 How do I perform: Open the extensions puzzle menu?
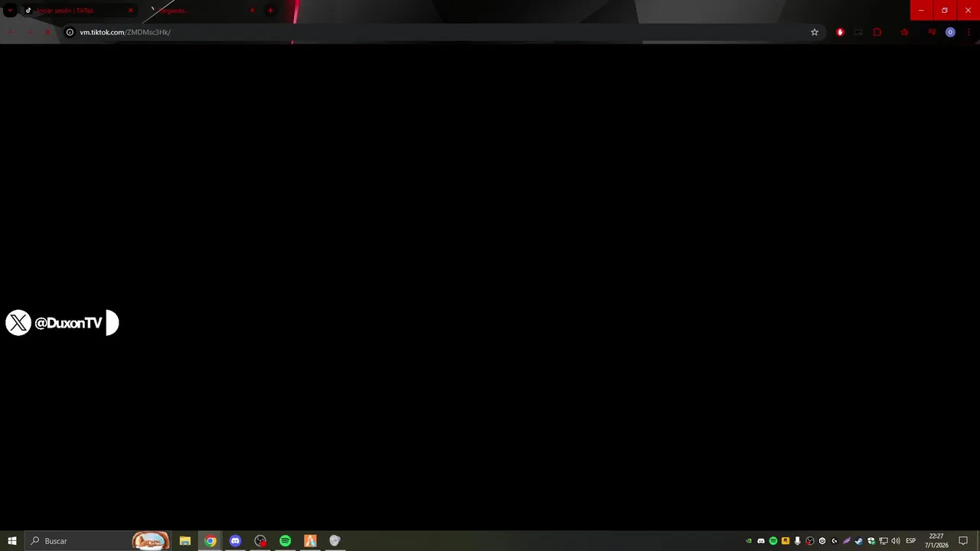[x=877, y=32]
